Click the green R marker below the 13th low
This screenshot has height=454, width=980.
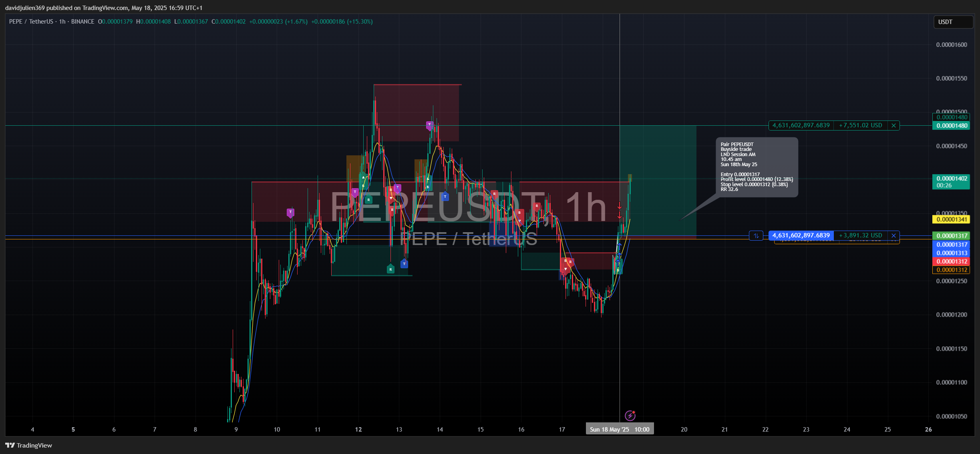click(390, 269)
